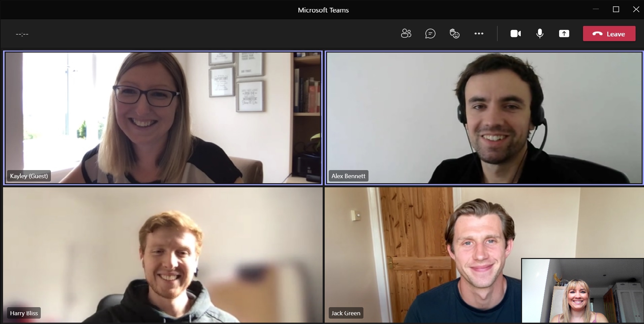Click the Alex Bennett name label
This screenshot has width=644, height=324.
click(x=348, y=176)
